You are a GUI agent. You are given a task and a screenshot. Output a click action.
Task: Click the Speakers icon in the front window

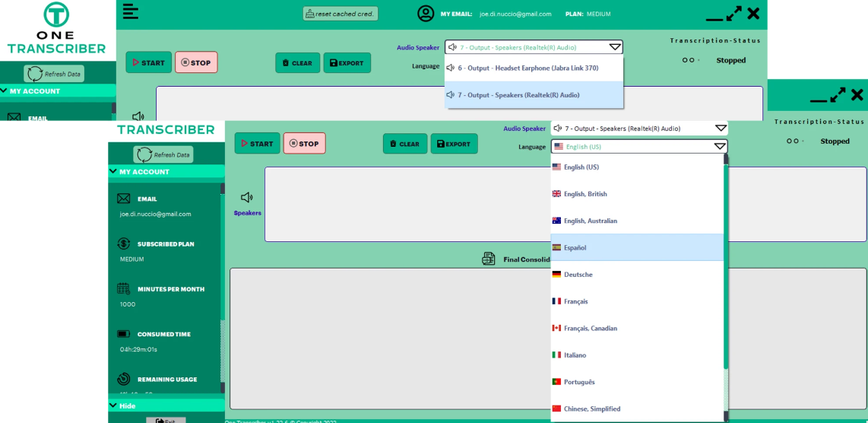tap(247, 197)
